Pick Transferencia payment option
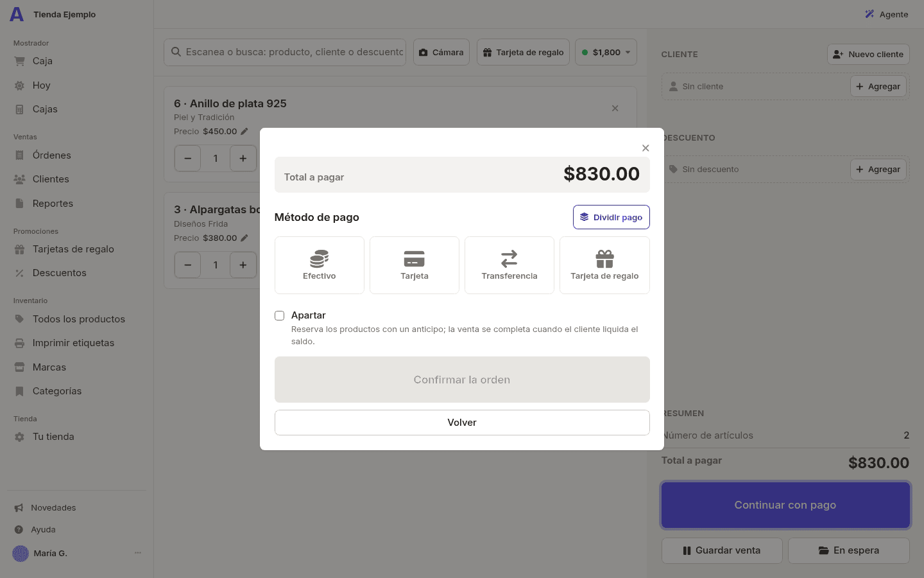924x578 pixels. point(509,265)
